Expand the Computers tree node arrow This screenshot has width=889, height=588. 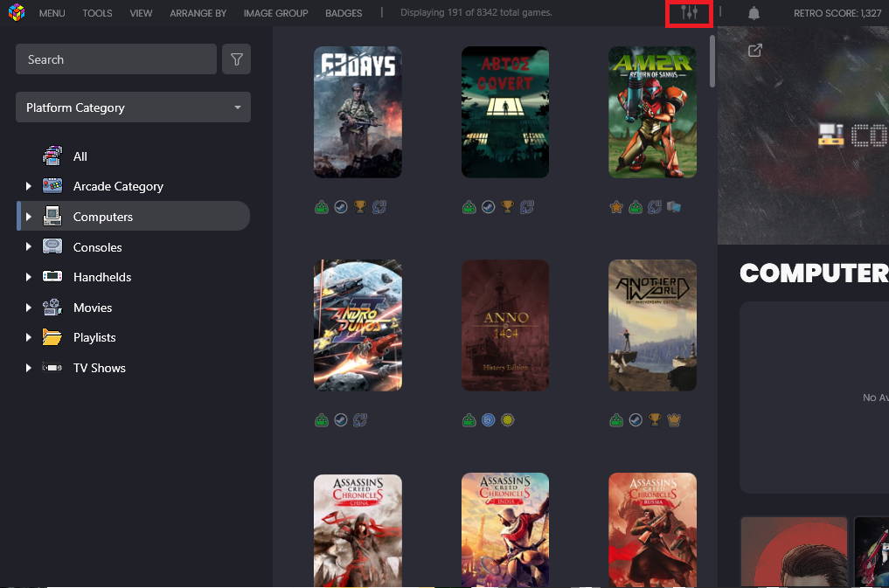coord(28,217)
